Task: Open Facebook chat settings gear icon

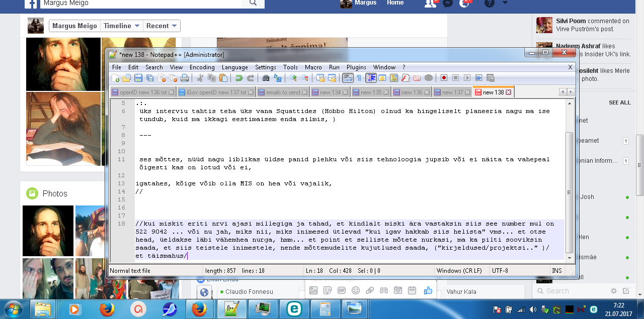Action: (613, 291)
